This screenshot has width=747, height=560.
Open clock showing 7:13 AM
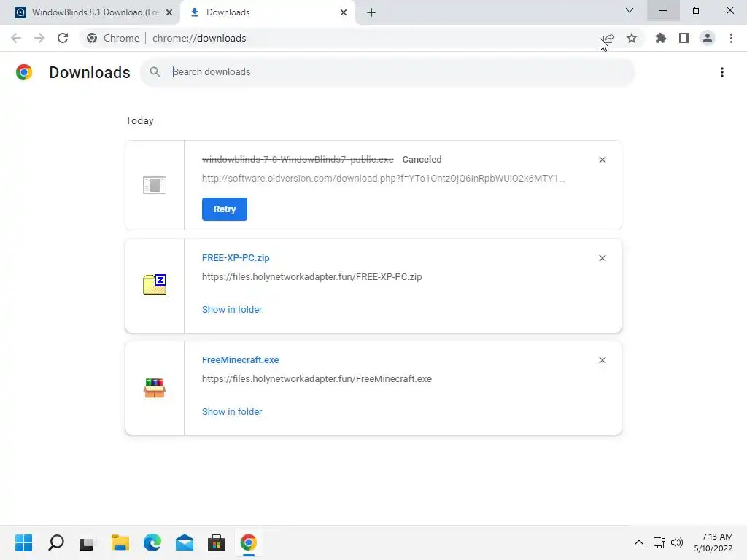pos(713,542)
